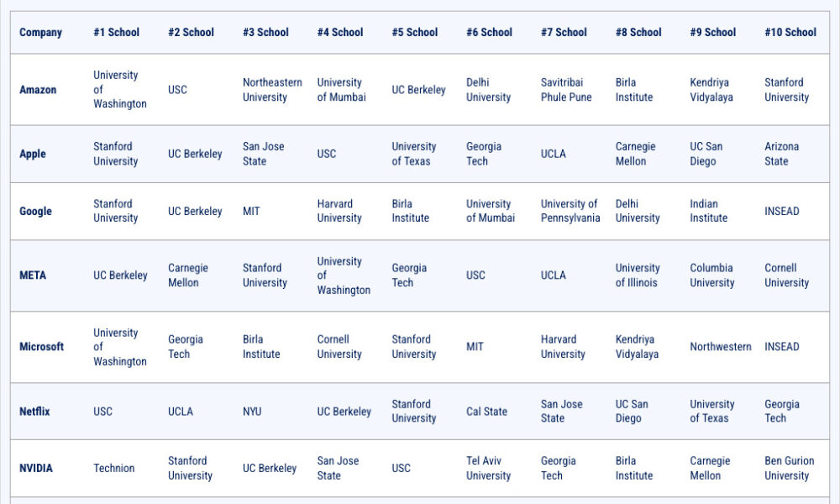Select the #1 School column header
Image resolution: width=840 pixels, height=504 pixels.
(x=116, y=33)
